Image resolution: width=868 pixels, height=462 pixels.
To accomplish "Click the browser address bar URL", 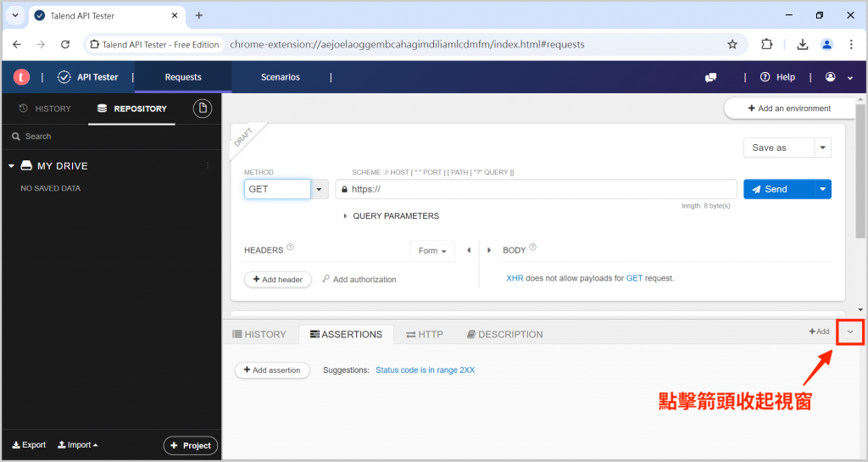I will [x=407, y=44].
